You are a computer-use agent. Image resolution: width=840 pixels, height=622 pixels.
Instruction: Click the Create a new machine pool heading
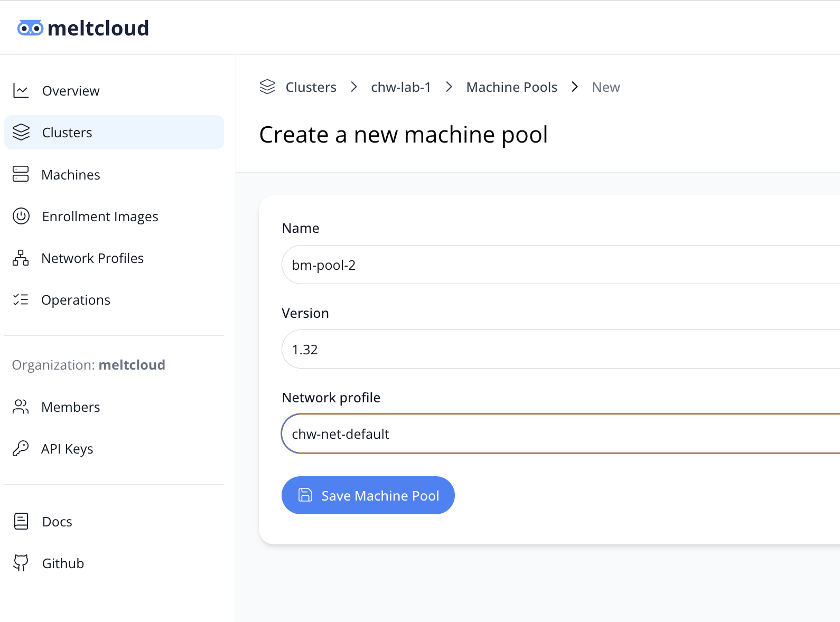tap(404, 135)
